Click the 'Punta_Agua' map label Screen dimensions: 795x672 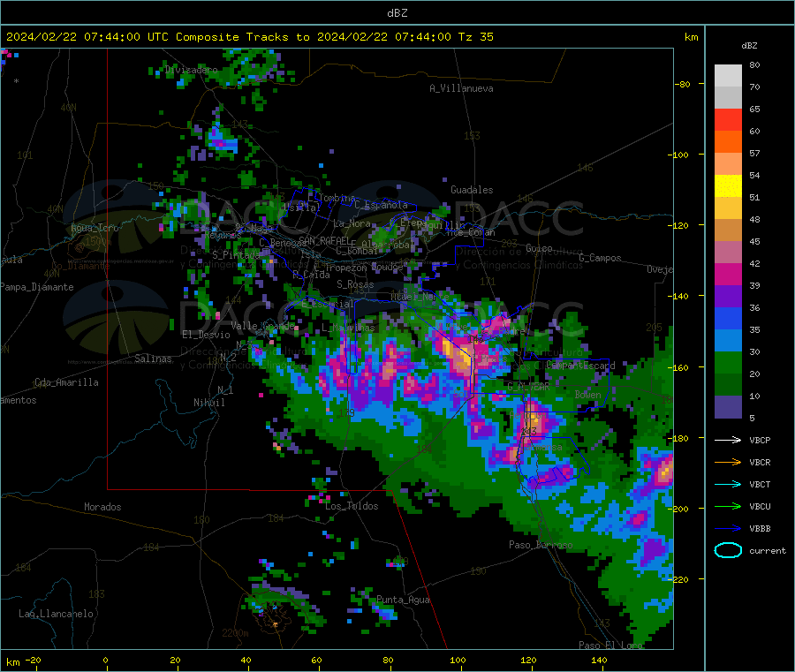[403, 600]
